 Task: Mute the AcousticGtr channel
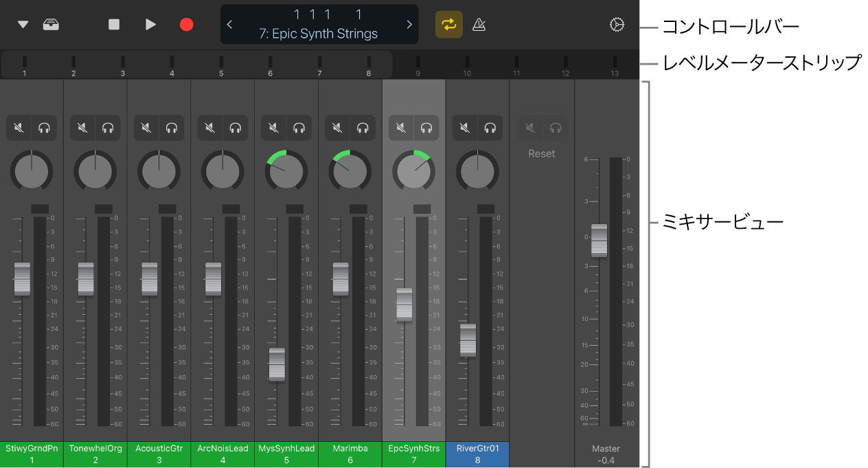tap(146, 128)
